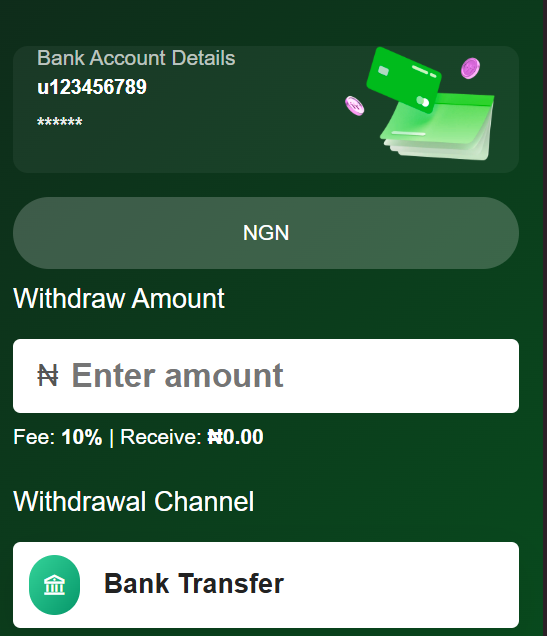Click the account number u123456789
This screenshot has width=547, height=636.
pos(92,87)
